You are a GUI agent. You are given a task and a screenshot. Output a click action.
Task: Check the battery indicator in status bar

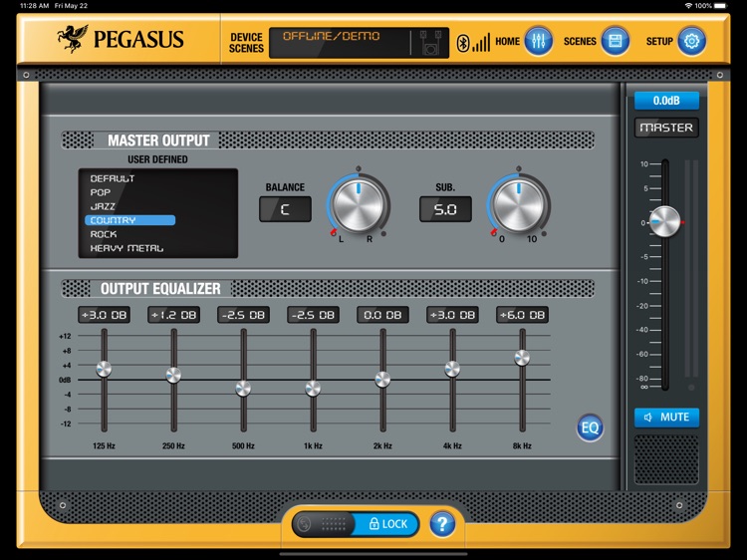(x=721, y=6)
